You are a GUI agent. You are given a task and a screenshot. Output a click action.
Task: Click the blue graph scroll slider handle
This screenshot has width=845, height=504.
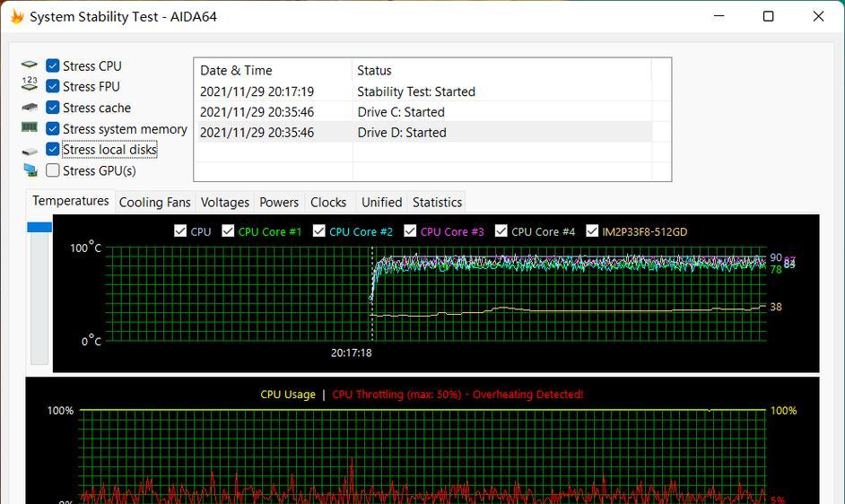(x=39, y=227)
